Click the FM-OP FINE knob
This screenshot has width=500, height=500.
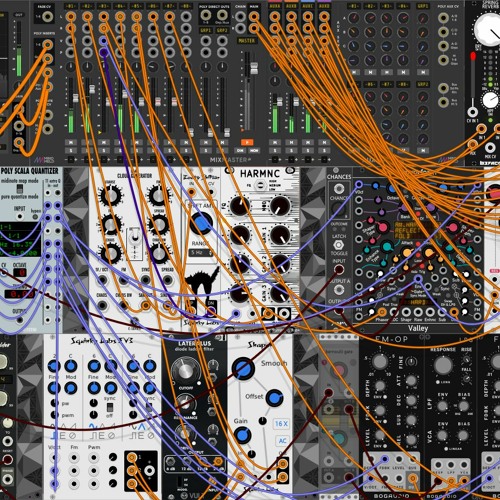click(411, 362)
